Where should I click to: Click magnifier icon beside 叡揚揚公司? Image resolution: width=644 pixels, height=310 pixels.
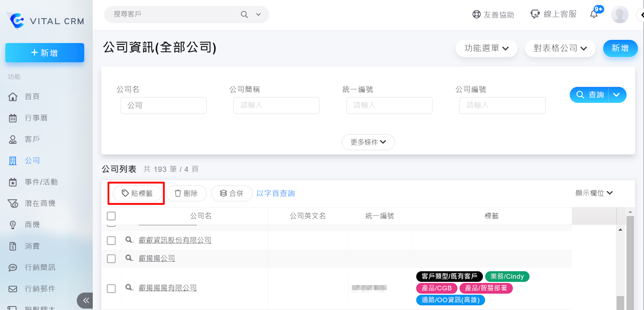click(x=129, y=258)
